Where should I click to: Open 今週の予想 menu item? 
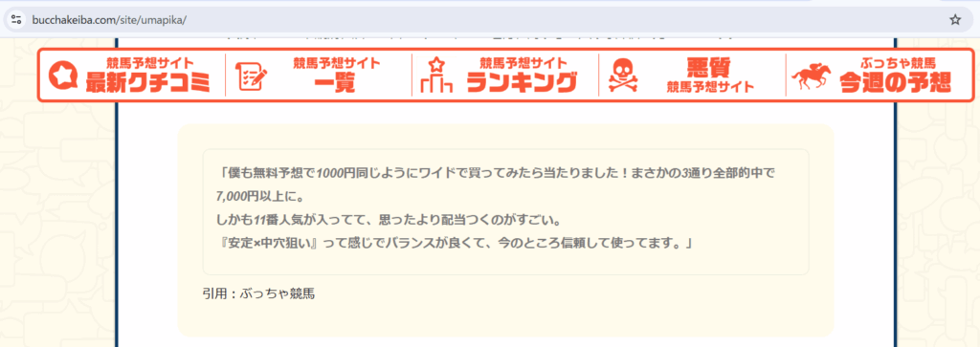[896, 75]
